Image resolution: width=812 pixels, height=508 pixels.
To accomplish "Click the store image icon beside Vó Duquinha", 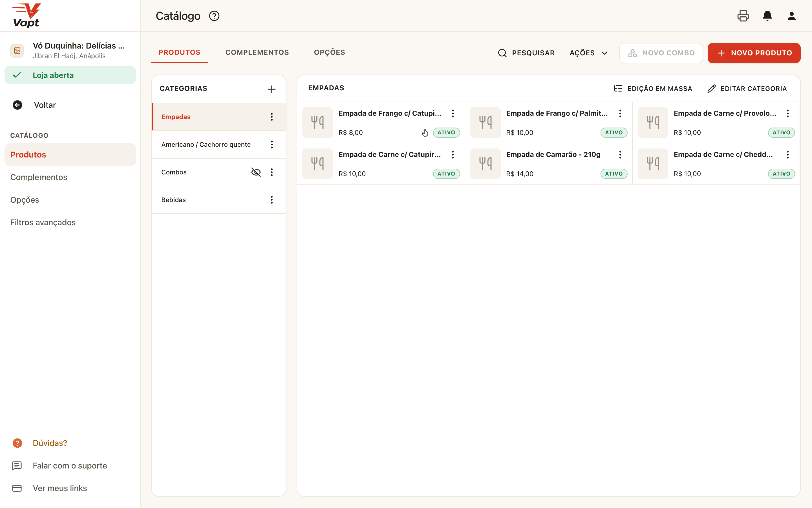I will 17,51.
